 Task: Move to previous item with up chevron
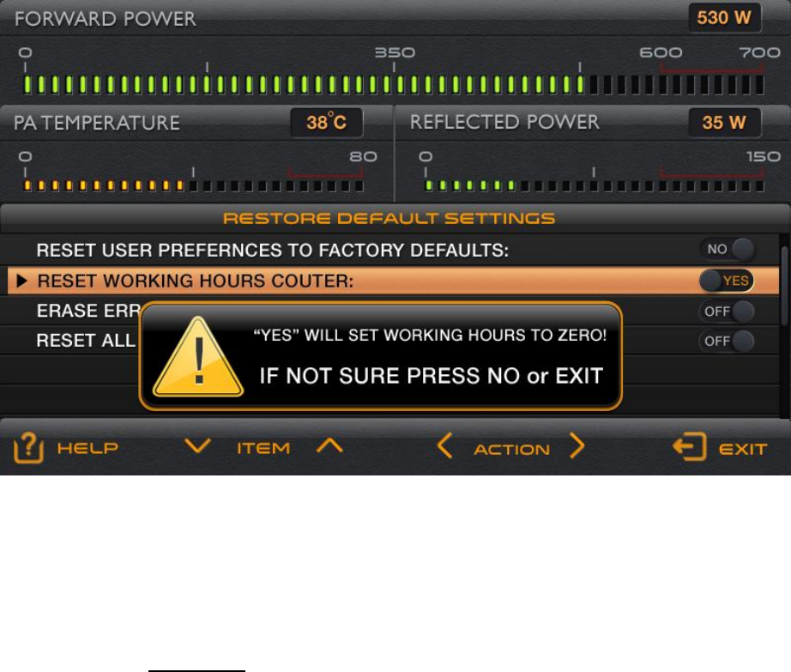click(x=329, y=445)
